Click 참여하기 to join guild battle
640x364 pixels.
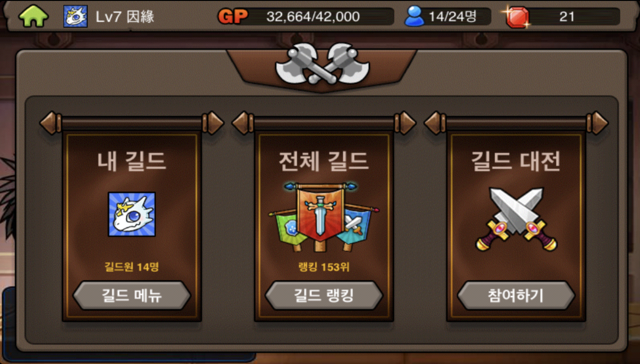pyautogui.click(x=516, y=295)
